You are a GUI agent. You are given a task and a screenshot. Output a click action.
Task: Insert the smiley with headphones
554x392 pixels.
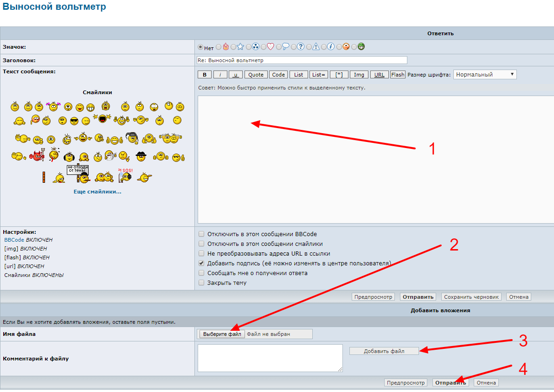[69, 157]
